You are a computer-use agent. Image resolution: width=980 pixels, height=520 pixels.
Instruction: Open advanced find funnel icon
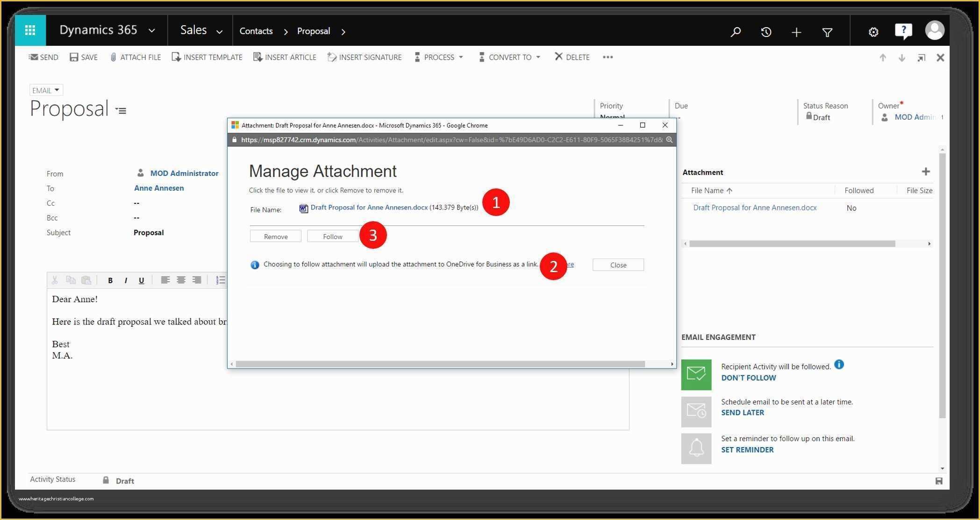tap(827, 32)
